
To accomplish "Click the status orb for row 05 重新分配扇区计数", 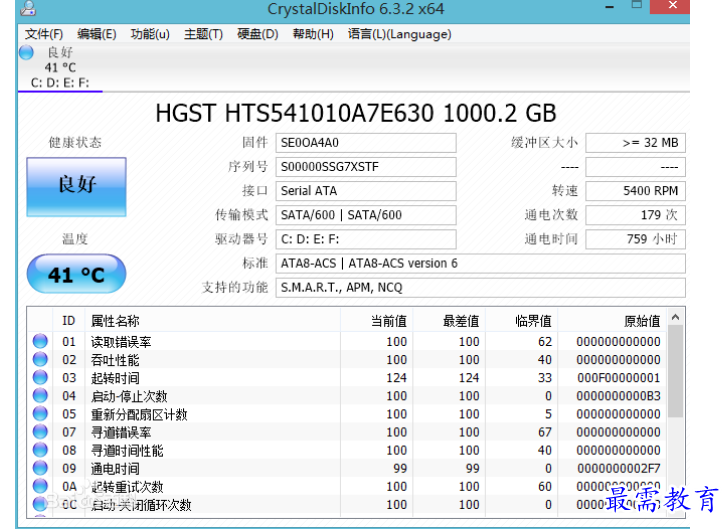I will 40,414.
